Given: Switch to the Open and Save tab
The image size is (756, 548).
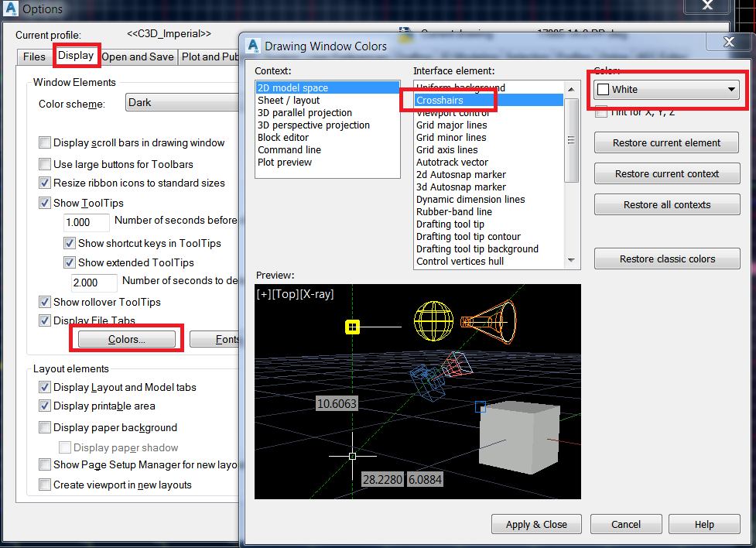Looking at the screenshot, I should (138, 56).
